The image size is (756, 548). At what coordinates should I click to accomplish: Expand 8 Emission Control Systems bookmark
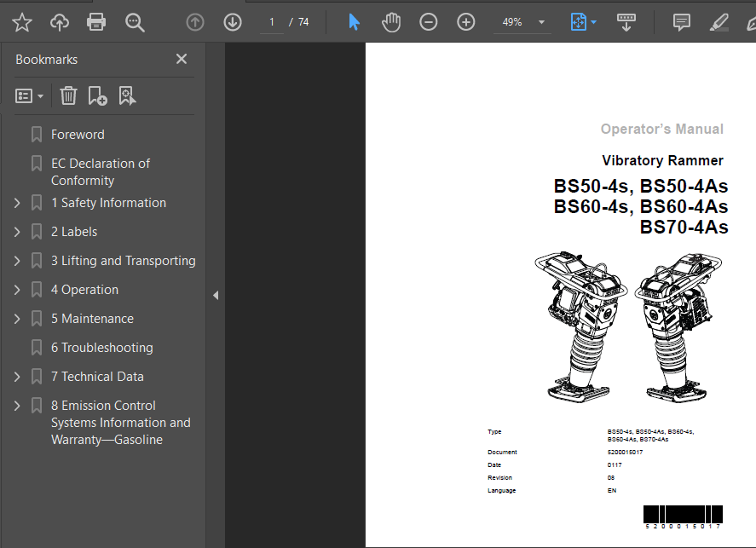tap(17, 406)
